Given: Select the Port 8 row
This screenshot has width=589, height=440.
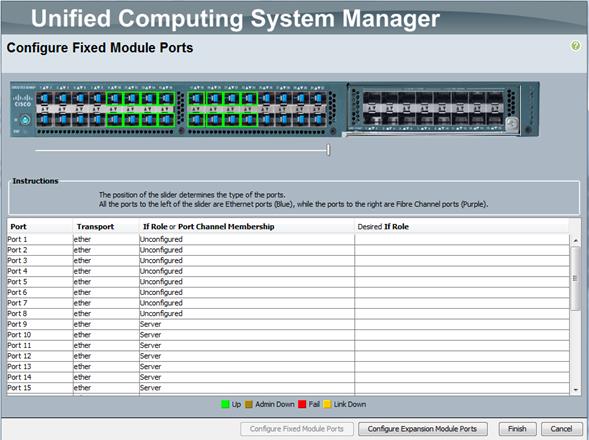Looking at the screenshot, I should tap(288, 313).
